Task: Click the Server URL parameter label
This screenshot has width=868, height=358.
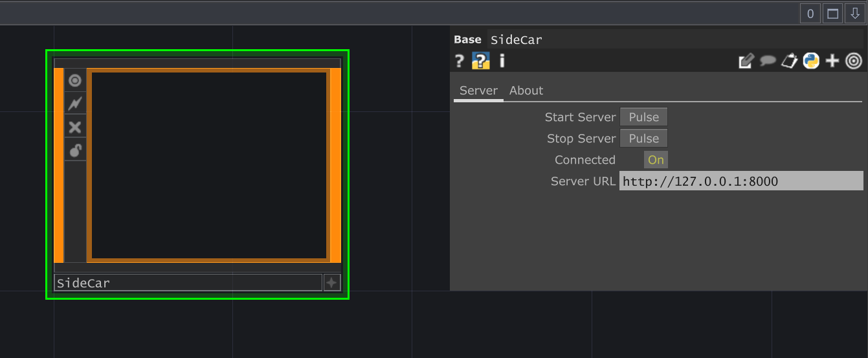Action: pyautogui.click(x=583, y=181)
